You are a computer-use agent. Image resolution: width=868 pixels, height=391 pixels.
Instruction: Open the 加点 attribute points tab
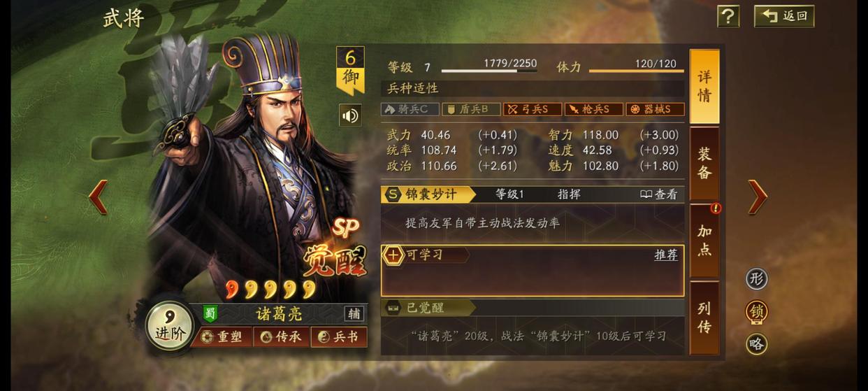tap(704, 241)
